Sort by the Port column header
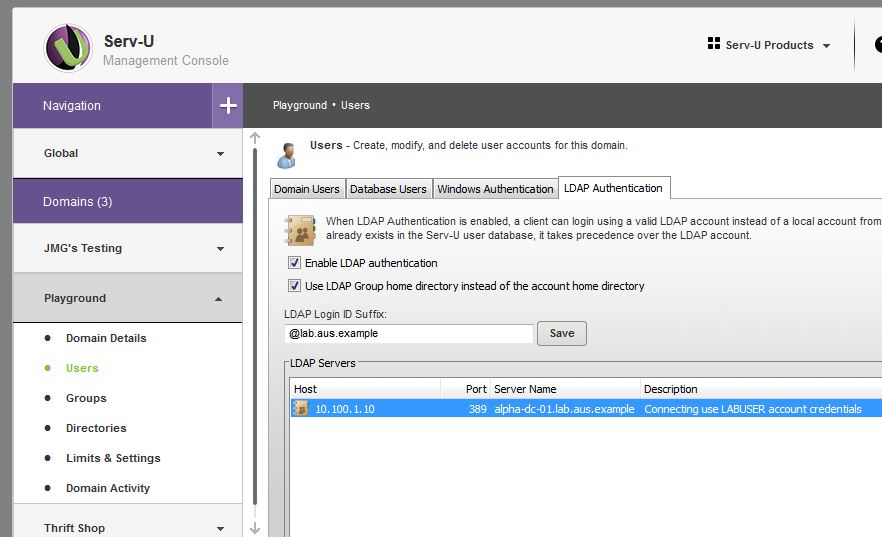The height and width of the screenshot is (537, 882). pos(466,389)
